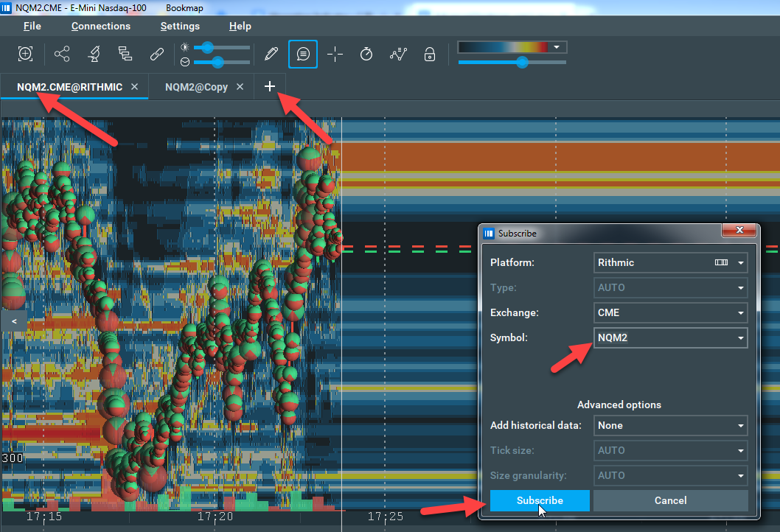Open the Add historical data dropdown

click(x=671, y=426)
